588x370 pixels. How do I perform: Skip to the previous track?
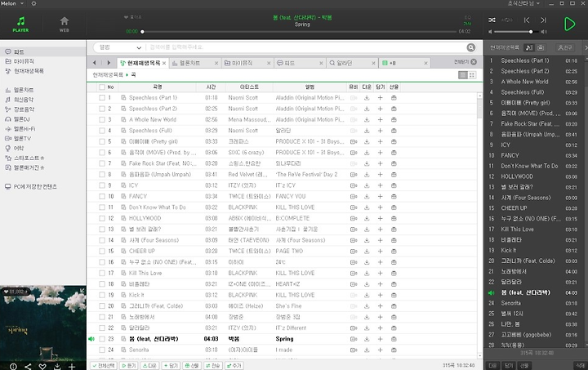527,20
